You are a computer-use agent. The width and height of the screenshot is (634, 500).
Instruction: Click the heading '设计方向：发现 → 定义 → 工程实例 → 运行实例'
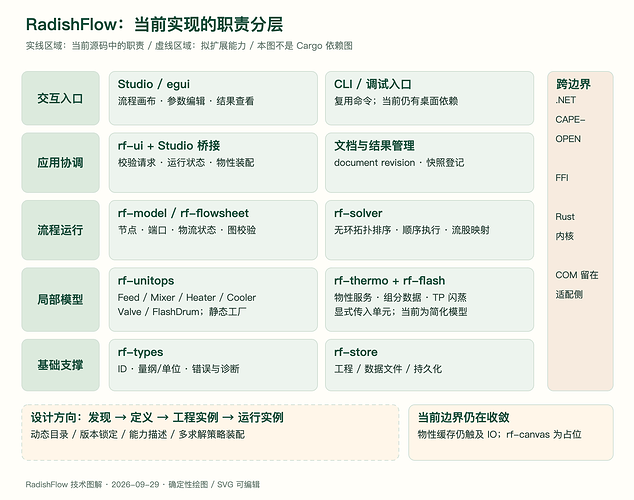click(157, 417)
